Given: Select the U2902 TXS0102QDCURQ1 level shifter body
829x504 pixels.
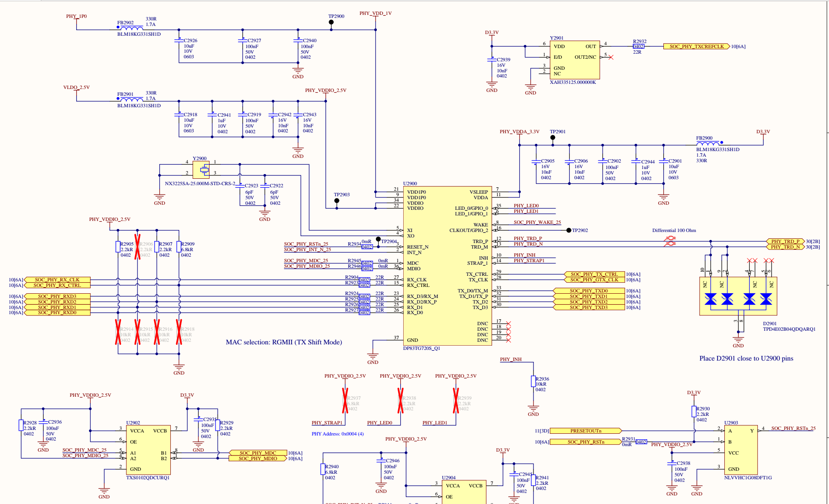Looking at the screenshot, I should (x=148, y=450).
